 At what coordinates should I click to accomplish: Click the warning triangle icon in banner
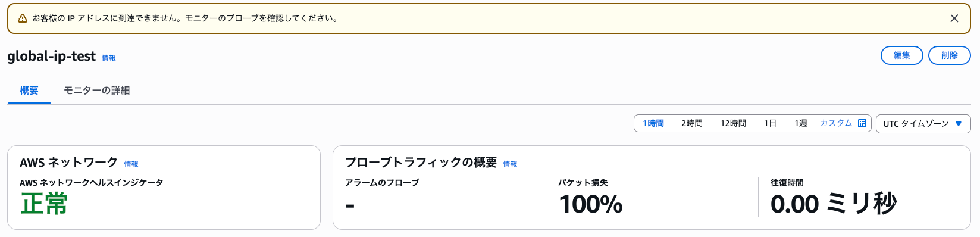pos(23,18)
